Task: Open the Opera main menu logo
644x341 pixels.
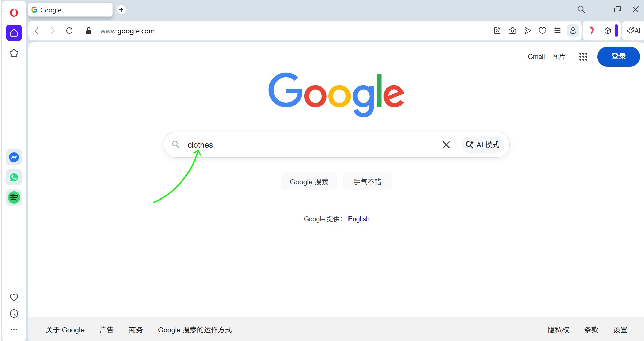Action: [x=14, y=13]
